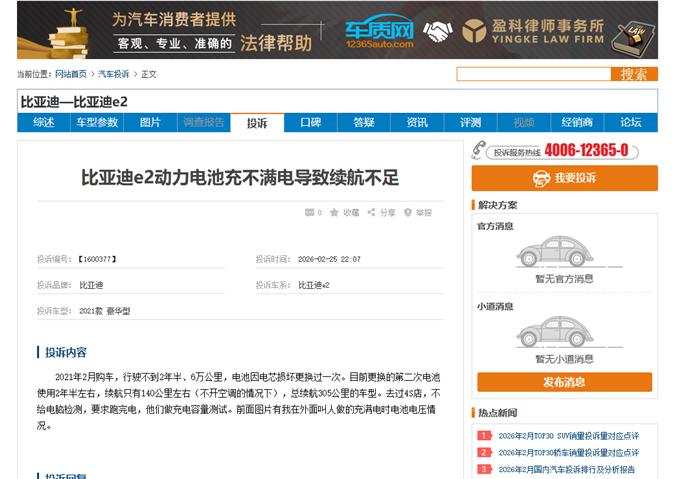Click the 网站首页 breadcrumb link
700x479 pixels.
click(x=71, y=74)
